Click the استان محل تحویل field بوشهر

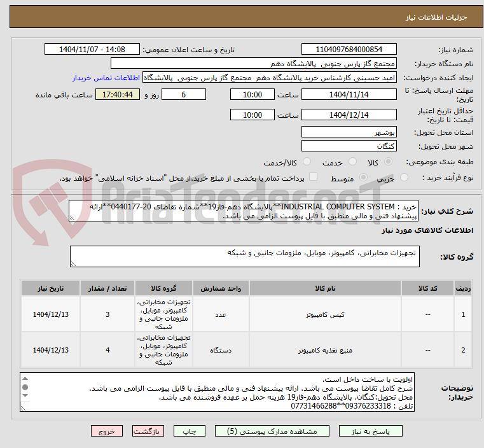[349, 132]
